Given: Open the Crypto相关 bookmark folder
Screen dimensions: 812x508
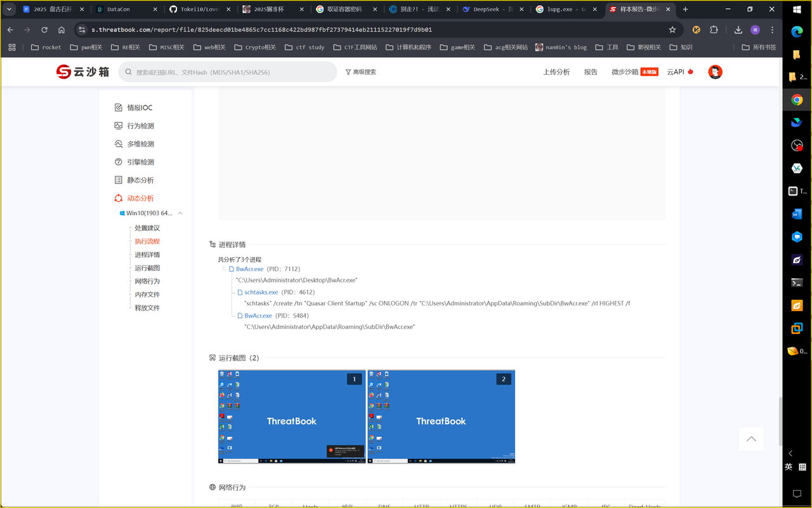Looking at the screenshot, I should [x=255, y=47].
